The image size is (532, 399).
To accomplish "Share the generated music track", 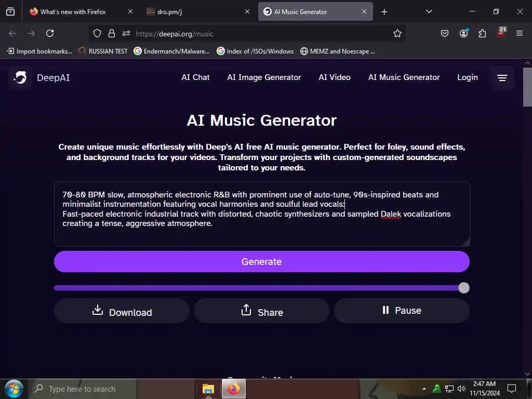I will tap(262, 311).
